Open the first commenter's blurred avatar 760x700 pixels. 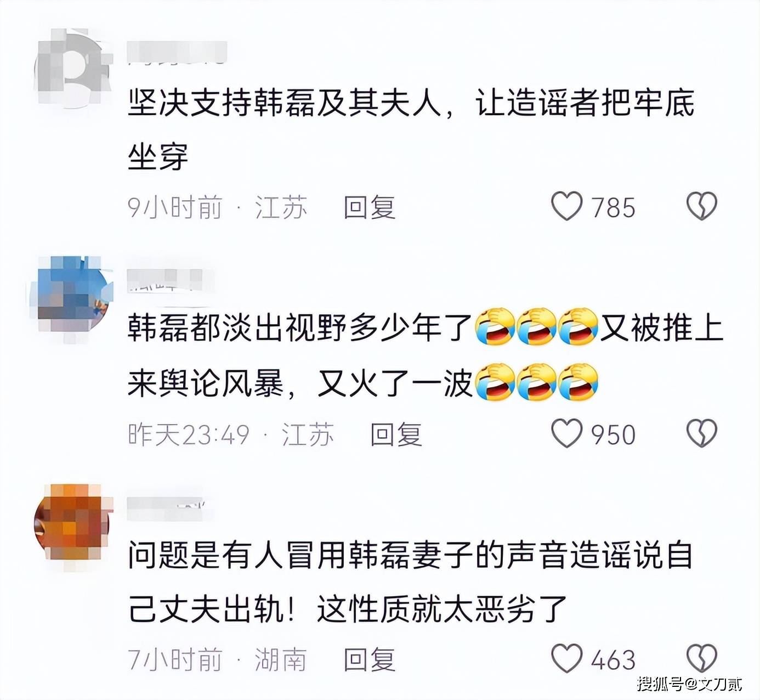72,69
